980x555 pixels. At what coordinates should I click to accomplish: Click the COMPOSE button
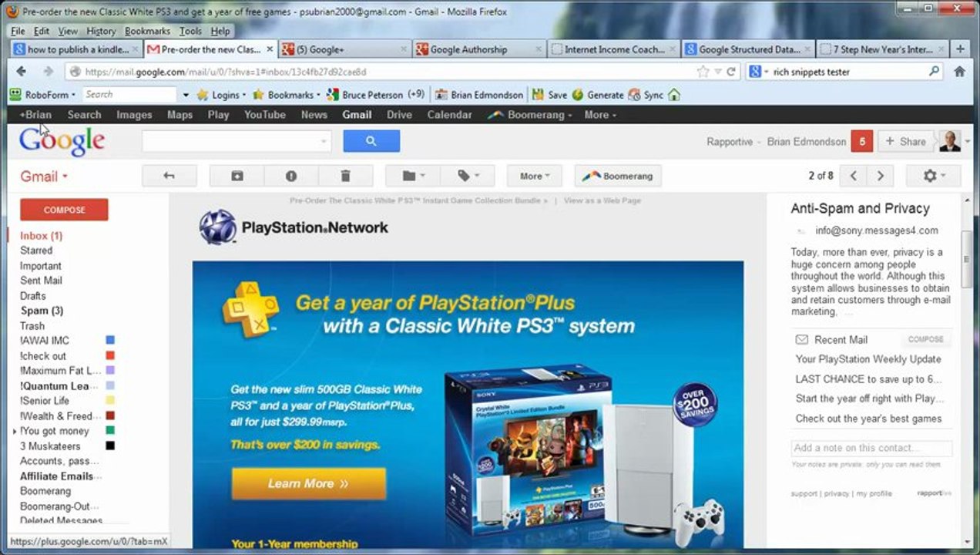(64, 210)
